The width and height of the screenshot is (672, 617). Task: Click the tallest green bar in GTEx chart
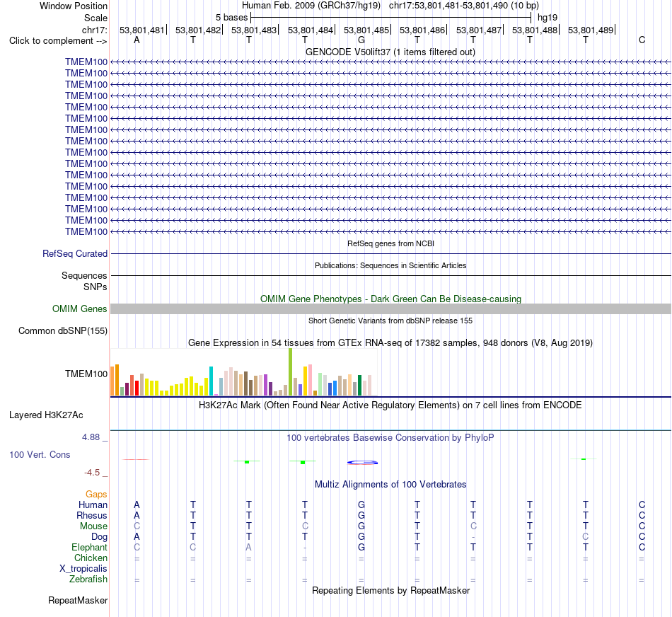tap(291, 371)
